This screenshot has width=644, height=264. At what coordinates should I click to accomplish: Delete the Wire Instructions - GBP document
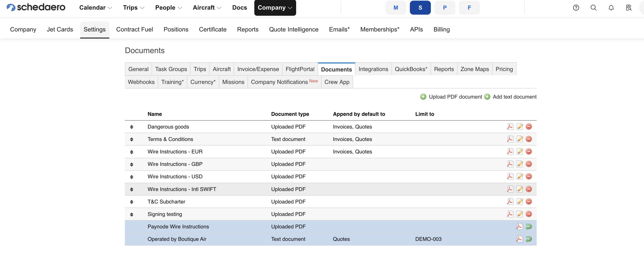(x=529, y=164)
